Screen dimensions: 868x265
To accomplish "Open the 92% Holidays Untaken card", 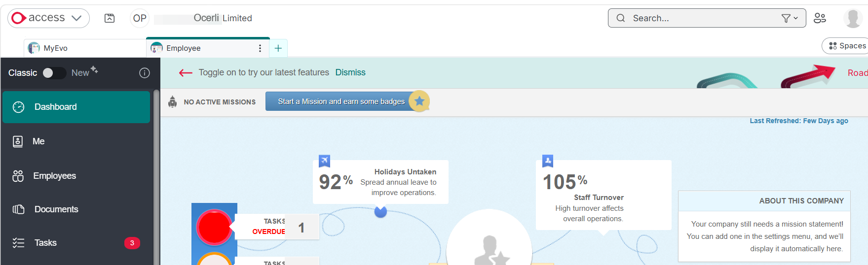I will click(x=380, y=182).
